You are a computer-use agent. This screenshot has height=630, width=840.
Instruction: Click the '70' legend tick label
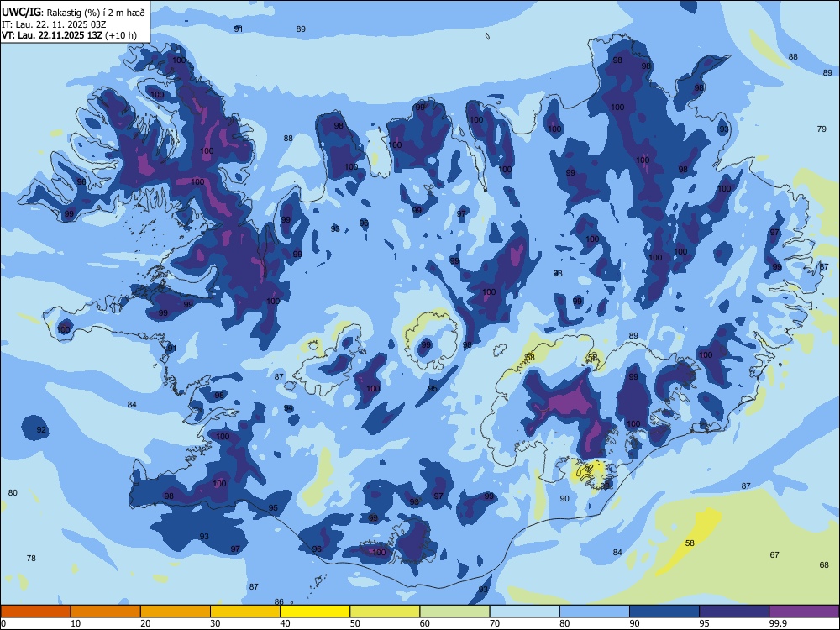click(495, 623)
